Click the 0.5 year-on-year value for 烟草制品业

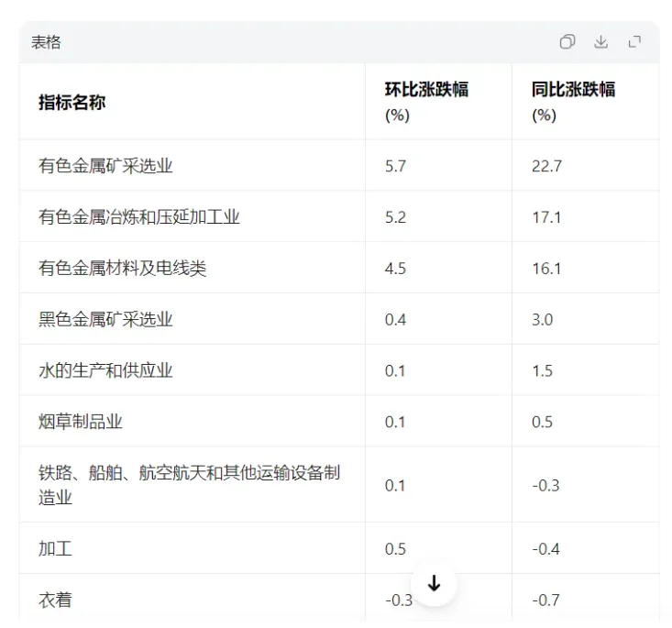point(542,422)
